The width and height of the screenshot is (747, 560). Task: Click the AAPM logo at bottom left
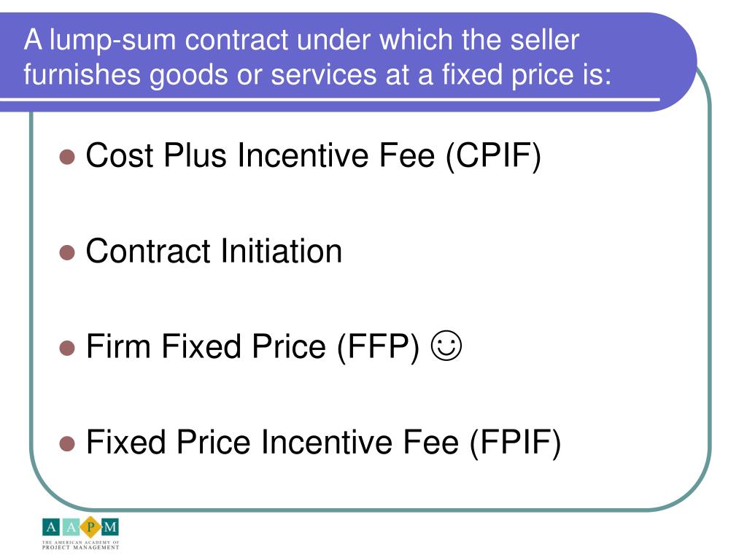80,533
